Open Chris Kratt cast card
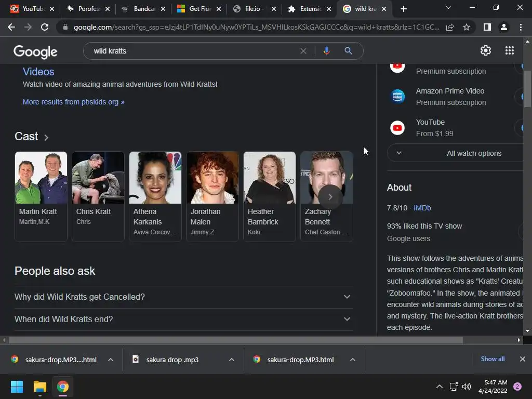 click(x=98, y=196)
